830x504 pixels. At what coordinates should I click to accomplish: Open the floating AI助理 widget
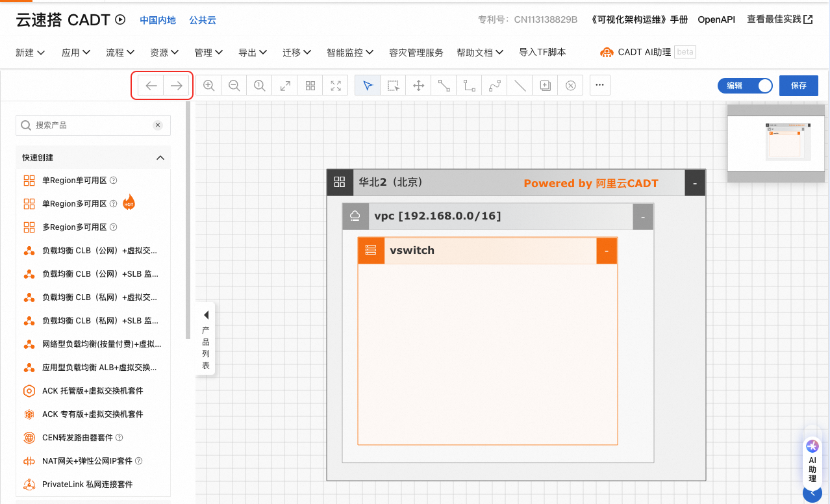[x=812, y=462]
